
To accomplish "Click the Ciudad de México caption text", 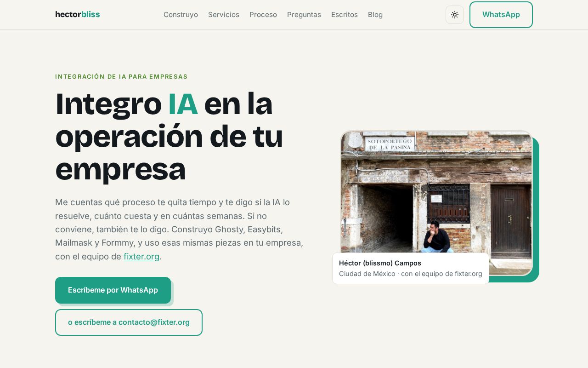I will (411, 274).
